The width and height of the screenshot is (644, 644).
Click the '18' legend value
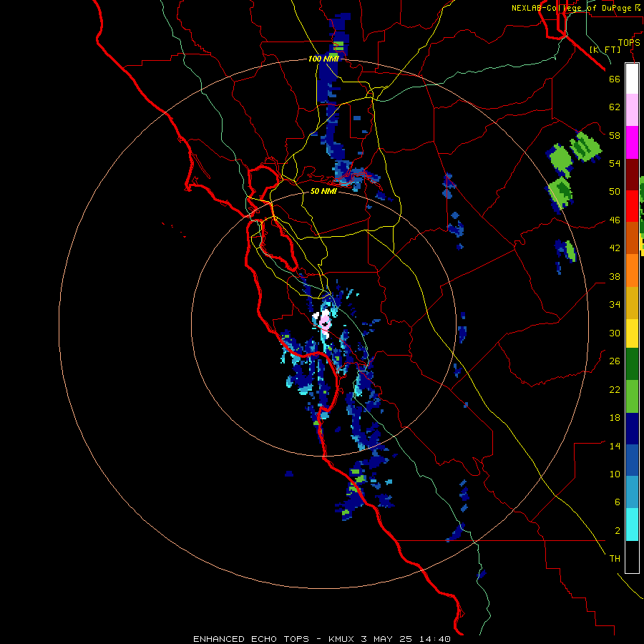[615, 418]
